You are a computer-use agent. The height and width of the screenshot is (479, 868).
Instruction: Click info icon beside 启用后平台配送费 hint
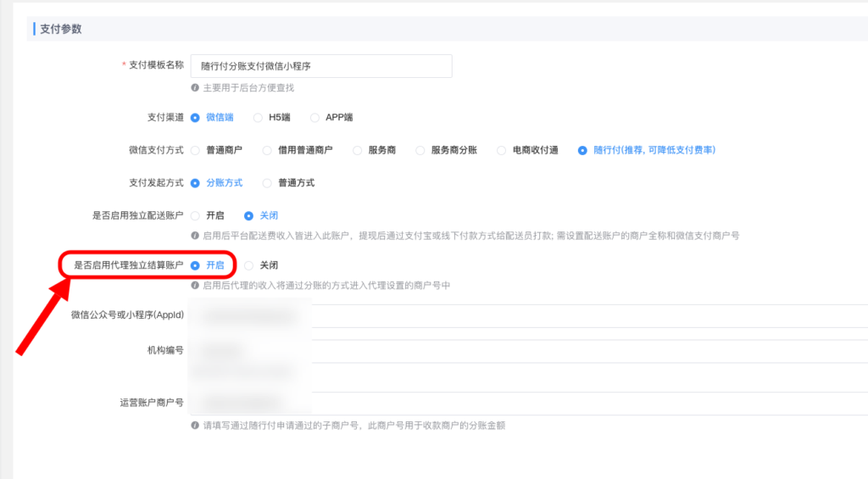(x=195, y=236)
